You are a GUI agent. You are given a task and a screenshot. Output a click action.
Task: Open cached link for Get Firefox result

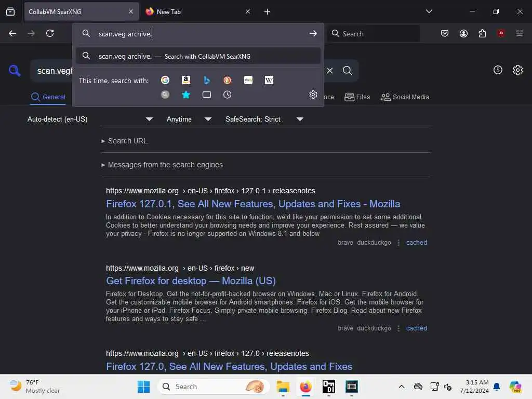click(x=416, y=328)
